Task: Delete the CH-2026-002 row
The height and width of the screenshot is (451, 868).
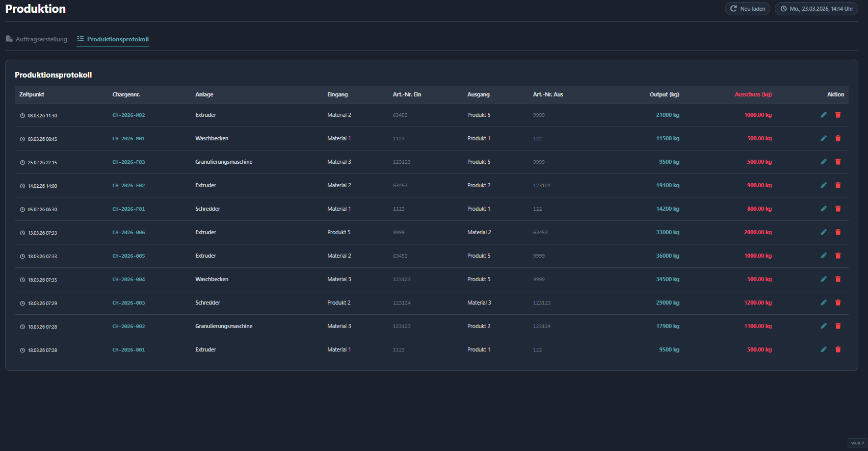Action: tap(837, 326)
